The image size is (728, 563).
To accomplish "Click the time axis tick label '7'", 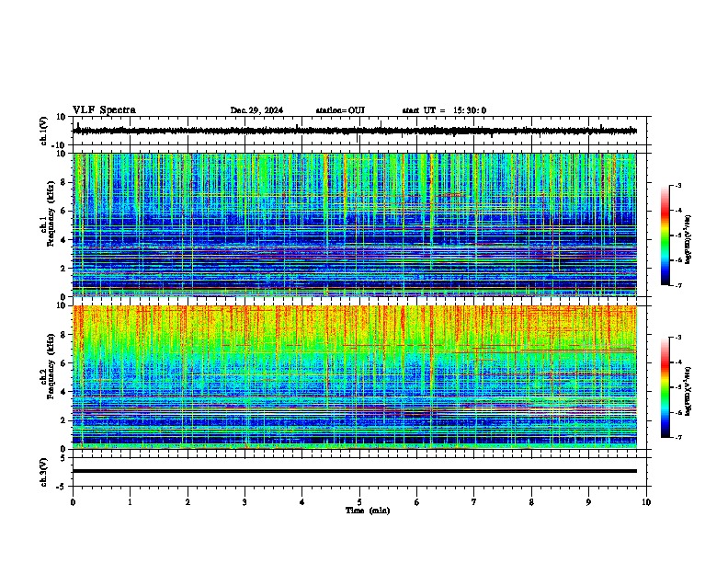I will tap(474, 502).
